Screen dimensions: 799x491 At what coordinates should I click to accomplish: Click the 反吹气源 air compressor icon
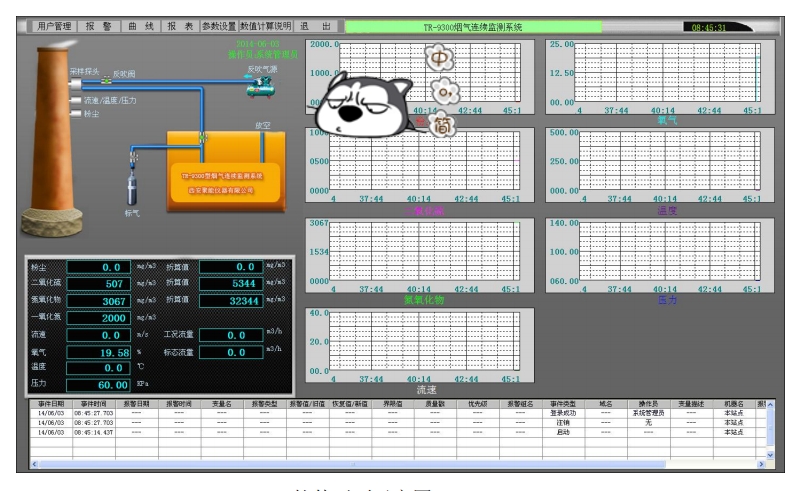click(261, 88)
